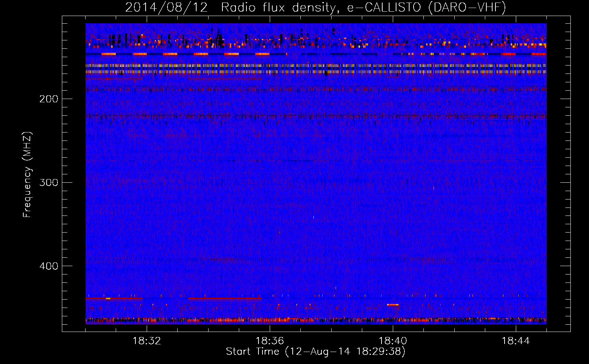Click the 'Frequency (MHZ)' axis label
Screen dimensions: 589x364
[27, 174]
